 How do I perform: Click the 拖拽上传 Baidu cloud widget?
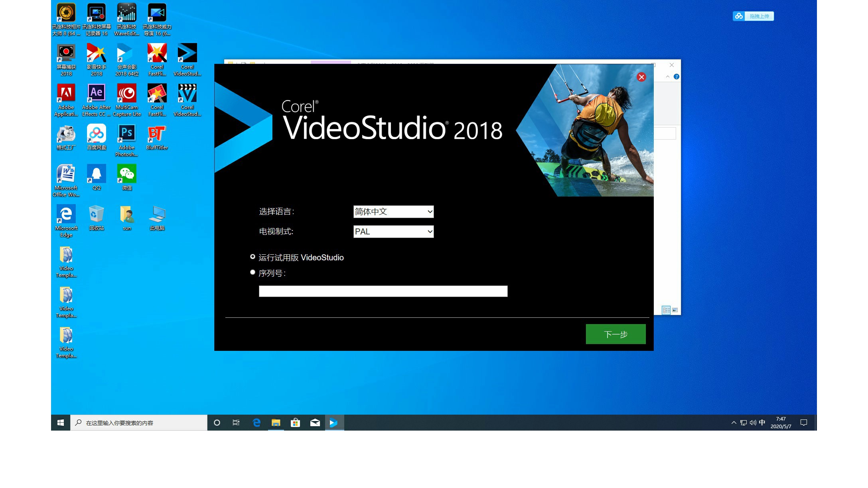click(x=753, y=16)
